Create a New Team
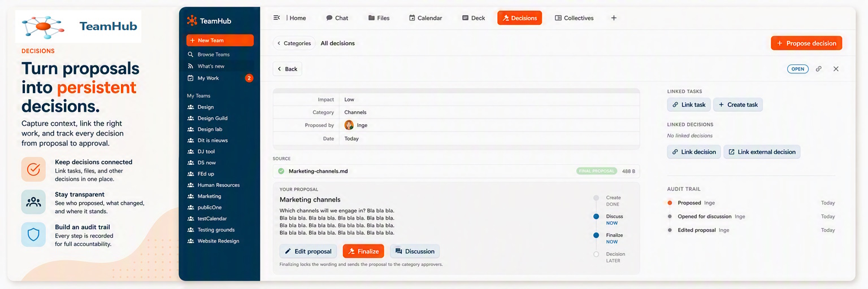 point(220,41)
